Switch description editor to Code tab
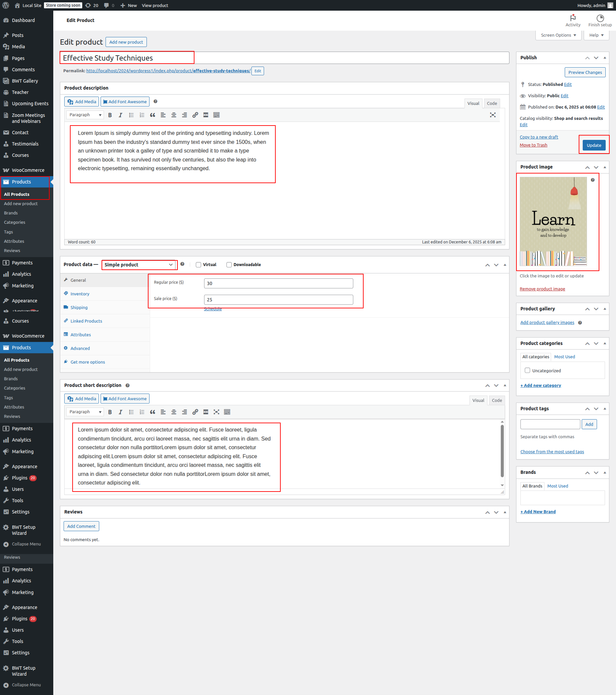This screenshot has height=695, width=616. (x=491, y=103)
